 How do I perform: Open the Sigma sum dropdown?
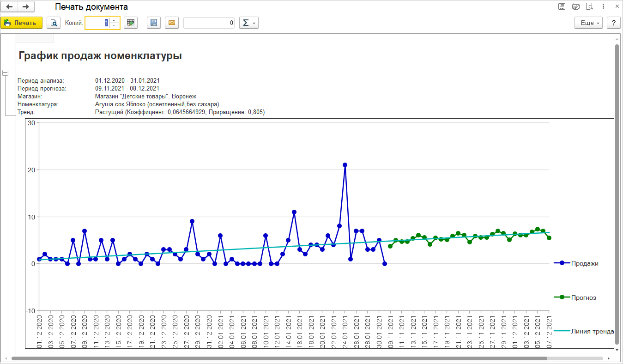(x=248, y=23)
